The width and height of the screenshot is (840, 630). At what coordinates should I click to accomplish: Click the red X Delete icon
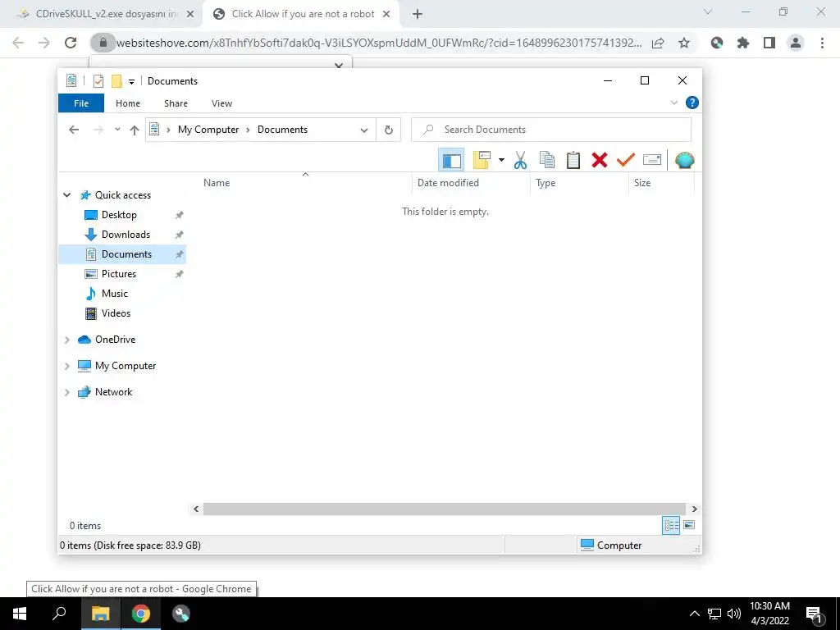(x=600, y=160)
